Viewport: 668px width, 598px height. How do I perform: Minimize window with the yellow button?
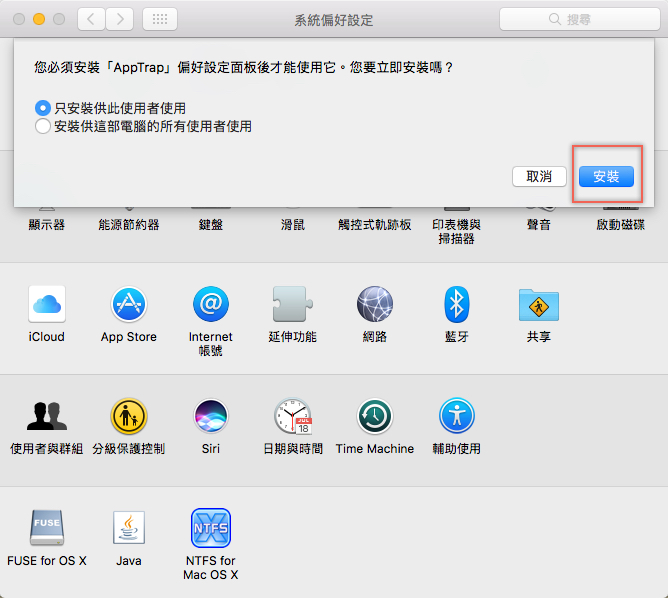tap(39, 19)
